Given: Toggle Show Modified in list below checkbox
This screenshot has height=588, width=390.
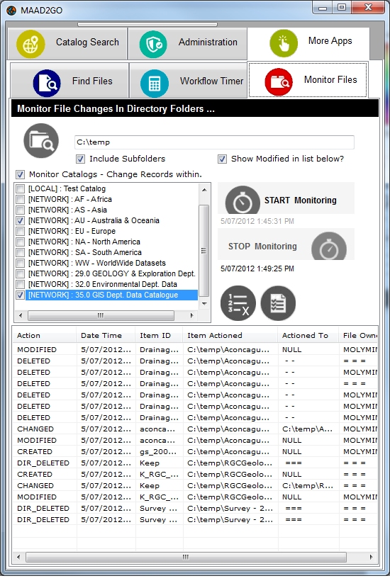Looking at the screenshot, I should [x=222, y=159].
